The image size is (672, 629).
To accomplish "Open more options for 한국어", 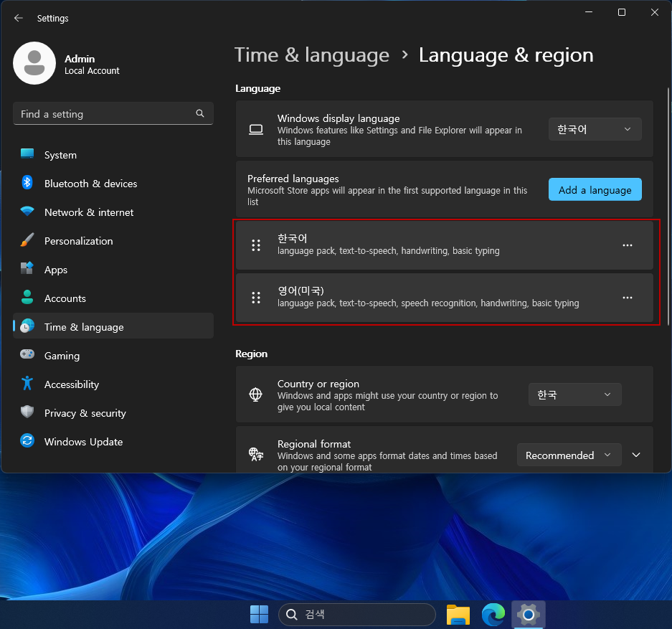I will (628, 245).
